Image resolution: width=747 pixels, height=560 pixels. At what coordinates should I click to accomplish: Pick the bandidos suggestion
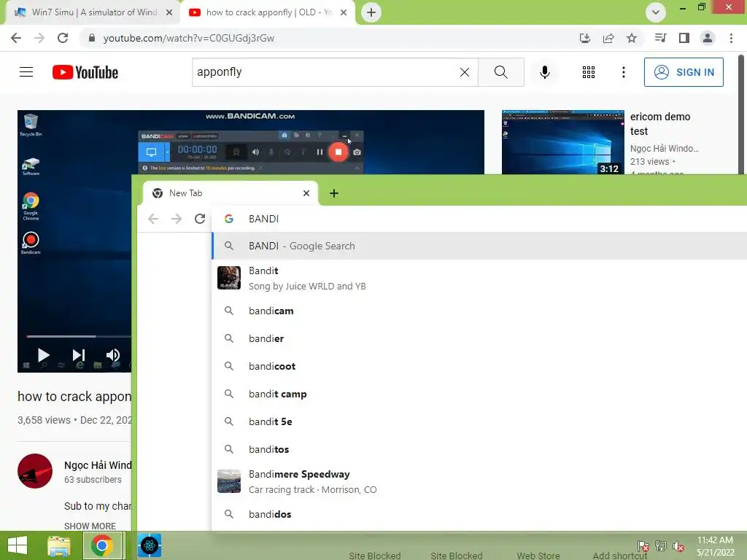point(479,514)
